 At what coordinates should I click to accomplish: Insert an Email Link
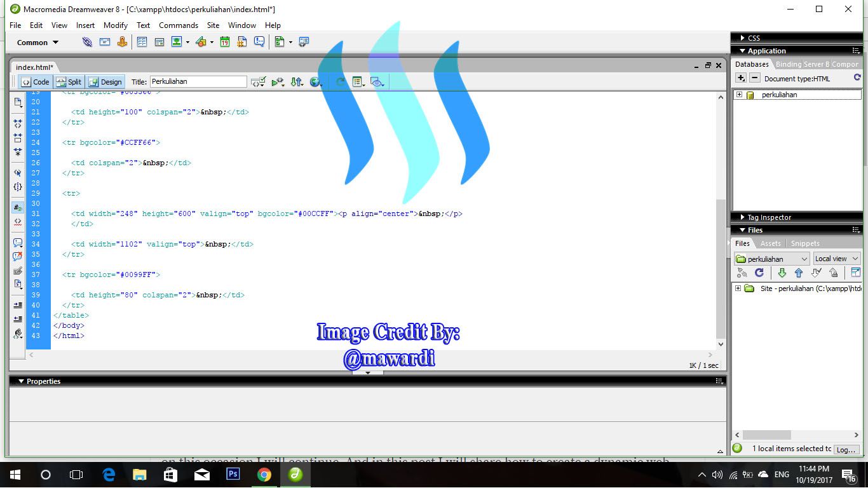click(x=105, y=42)
